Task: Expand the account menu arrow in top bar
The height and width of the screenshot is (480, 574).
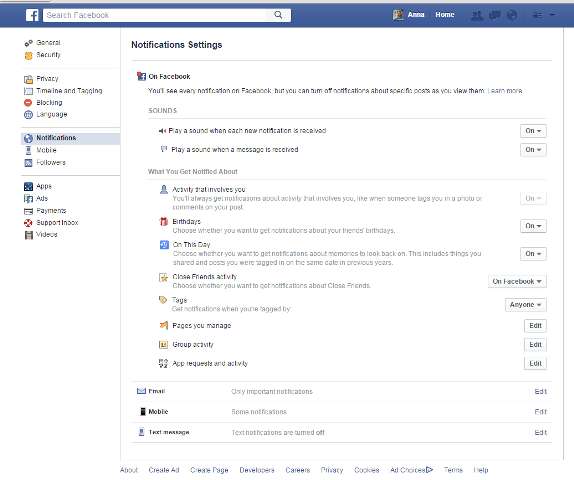Action: point(552,15)
